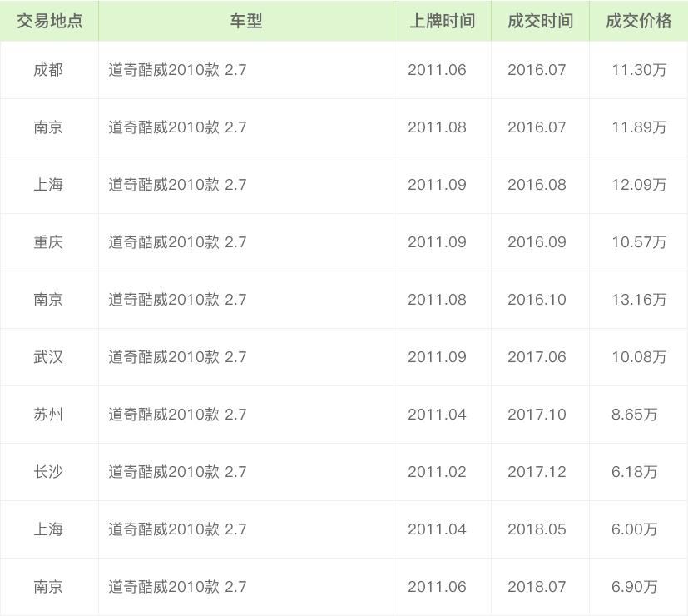Click 2011.09 in the 武汉 row
Viewport: 688px width, 616px height.
pos(437,357)
